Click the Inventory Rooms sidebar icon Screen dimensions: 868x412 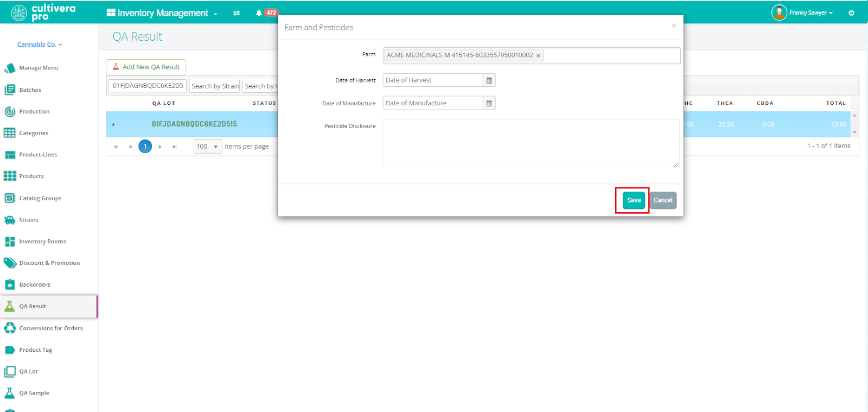(10, 242)
